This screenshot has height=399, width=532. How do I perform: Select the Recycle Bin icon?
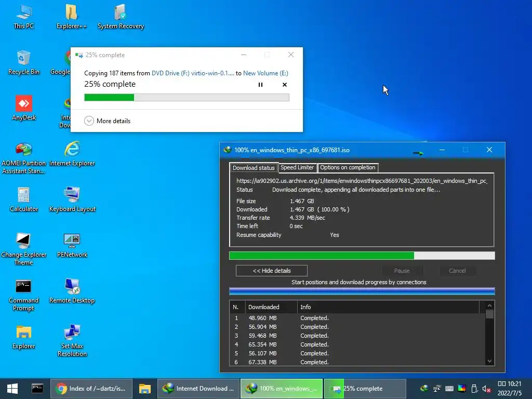point(24,62)
